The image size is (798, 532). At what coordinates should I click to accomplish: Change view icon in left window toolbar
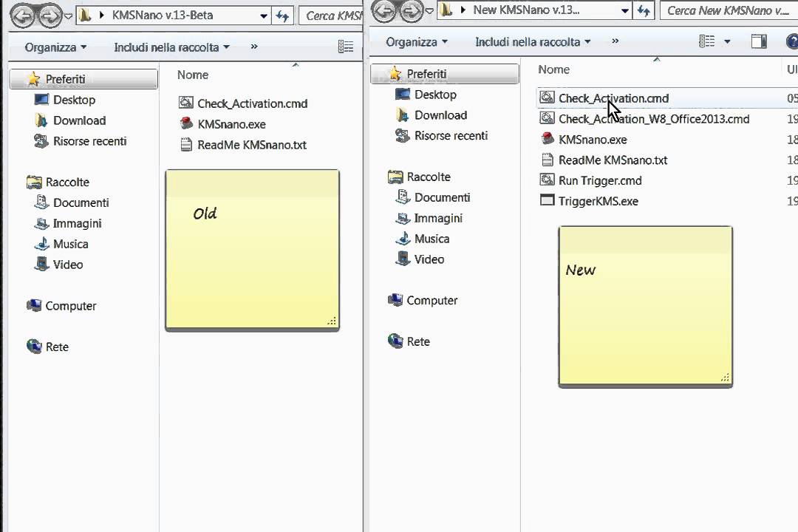pyautogui.click(x=346, y=47)
